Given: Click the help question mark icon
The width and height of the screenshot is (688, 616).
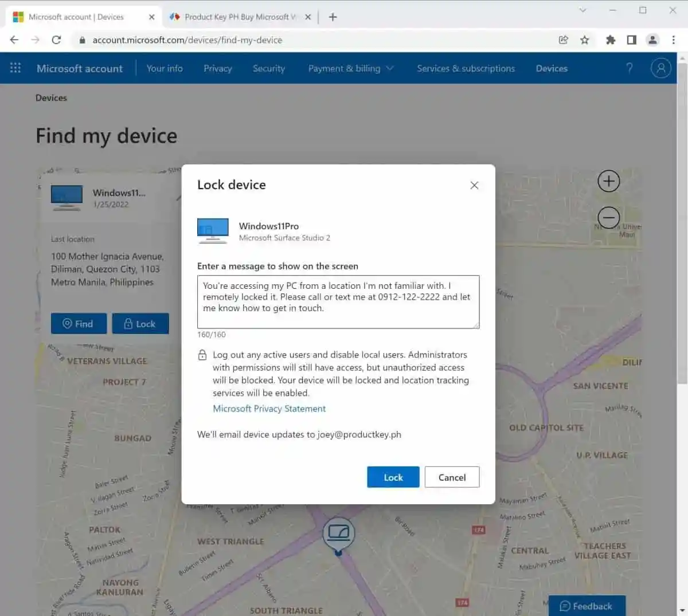Looking at the screenshot, I should [630, 68].
